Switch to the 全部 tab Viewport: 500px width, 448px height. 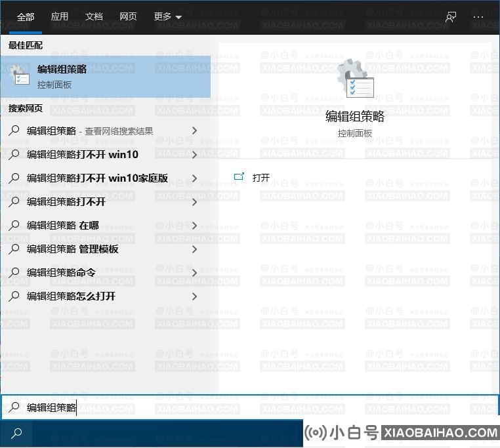[x=26, y=16]
